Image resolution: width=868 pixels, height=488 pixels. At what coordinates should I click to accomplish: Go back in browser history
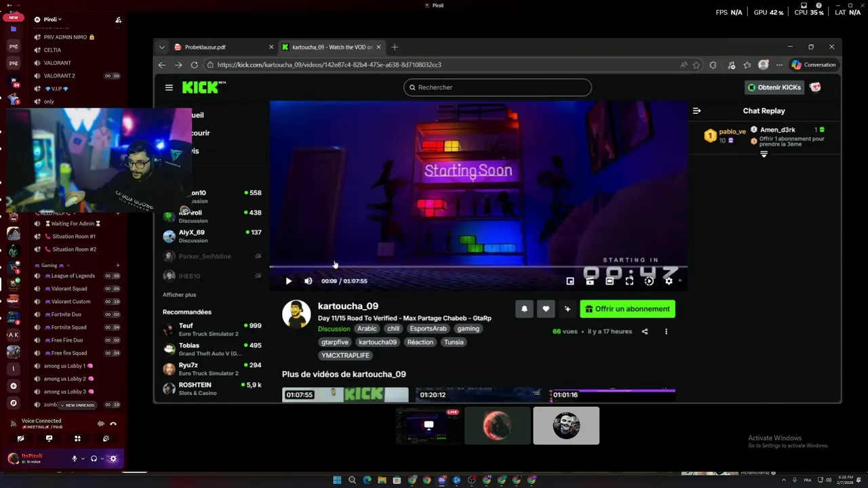[x=161, y=64]
